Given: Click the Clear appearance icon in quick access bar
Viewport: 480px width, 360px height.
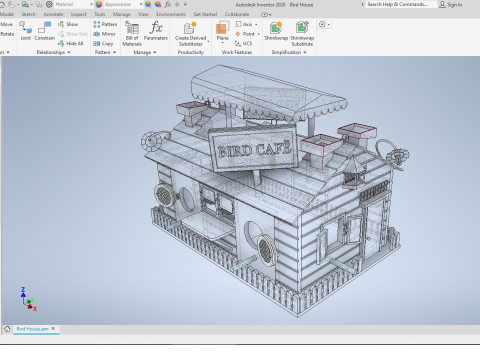Looking at the screenshot, I should 158,4.
